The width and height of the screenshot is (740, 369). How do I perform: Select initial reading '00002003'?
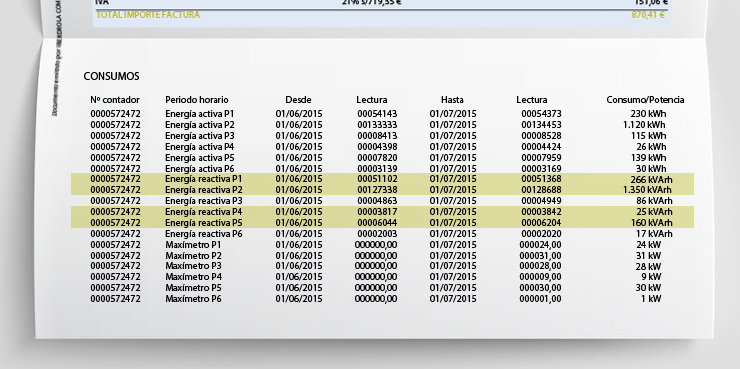(377, 234)
